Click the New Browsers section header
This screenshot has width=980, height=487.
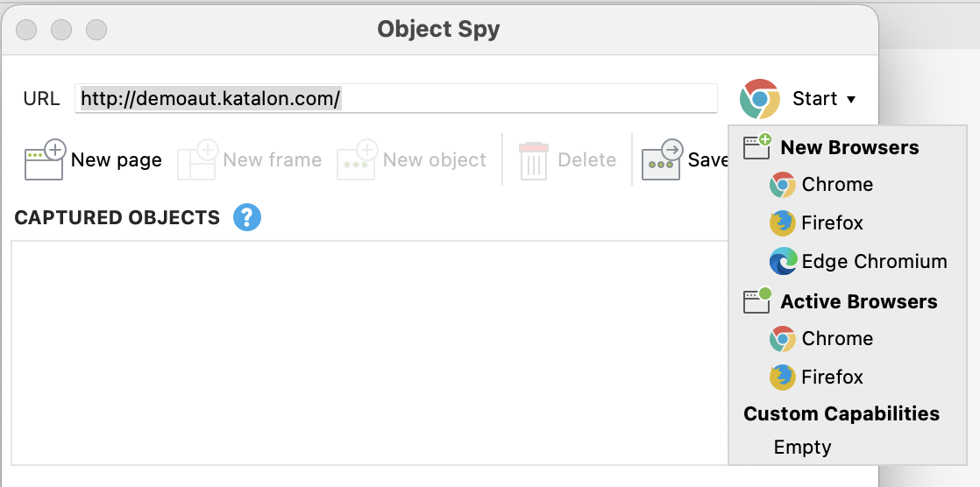pyautogui.click(x=849, y=147)
